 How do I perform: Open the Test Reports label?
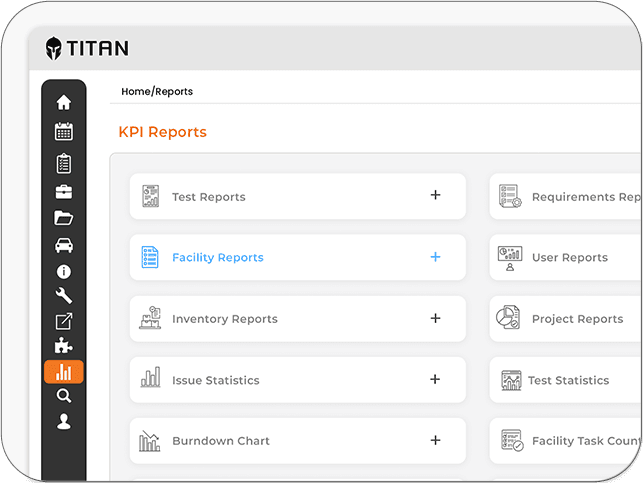[x=209, y=197]
